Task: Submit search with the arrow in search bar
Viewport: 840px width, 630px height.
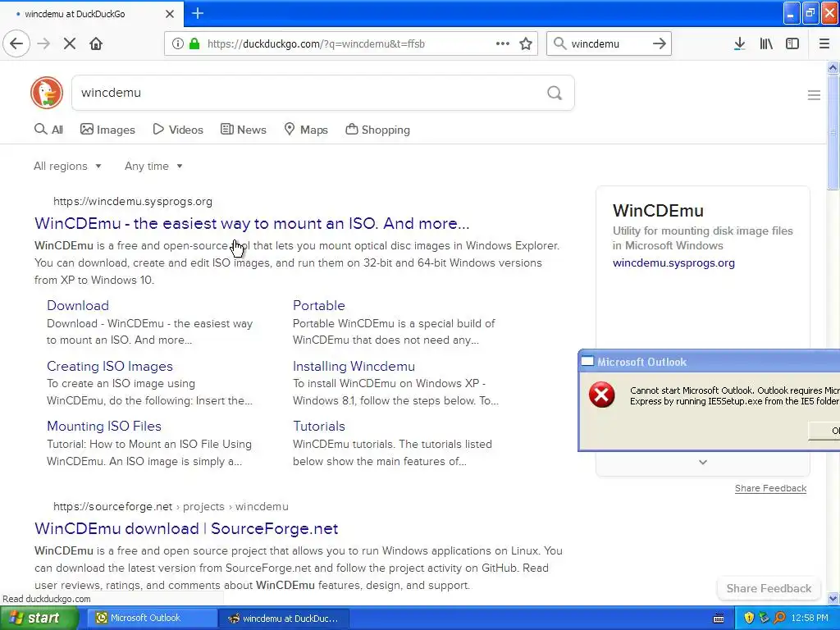Action: point(660,43)
